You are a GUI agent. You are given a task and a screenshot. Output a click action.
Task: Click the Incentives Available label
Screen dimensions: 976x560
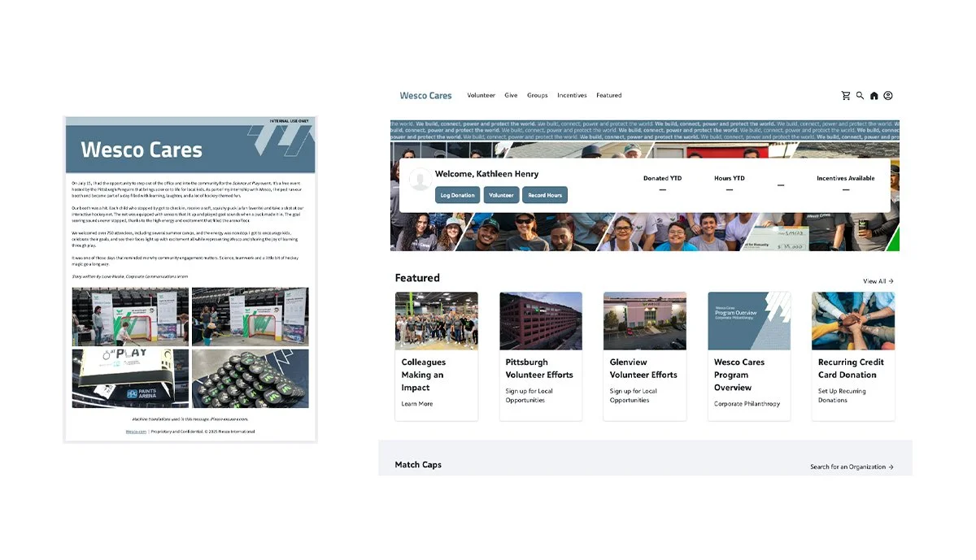pos(846,179)
